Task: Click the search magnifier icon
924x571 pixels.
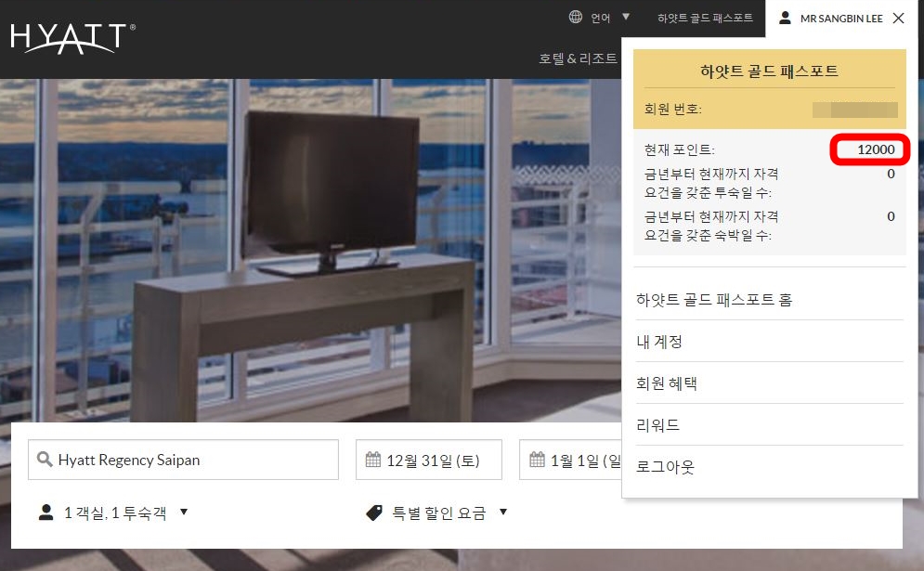Action: point(45,459)
